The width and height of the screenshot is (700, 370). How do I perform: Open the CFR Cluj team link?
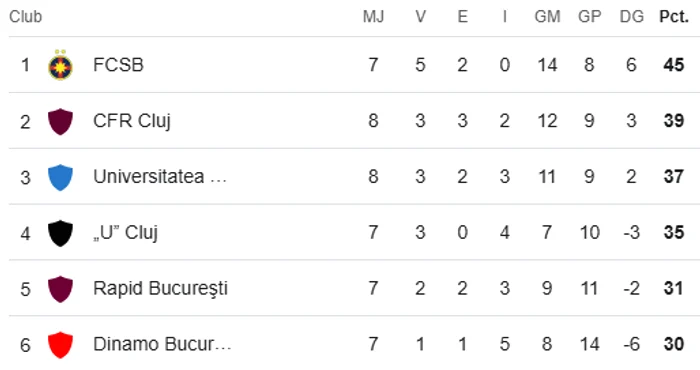tap(132, 121)
